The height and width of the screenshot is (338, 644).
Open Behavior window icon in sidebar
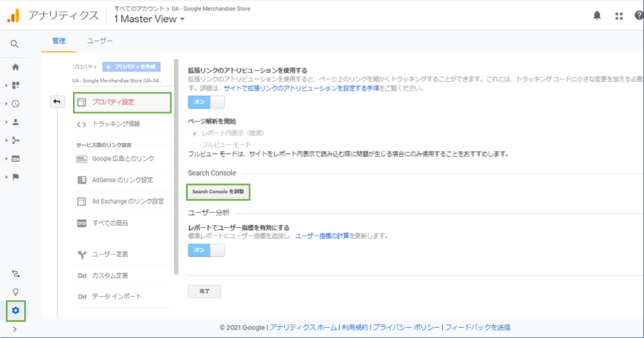pyautogui.click(x=16, y=159)
